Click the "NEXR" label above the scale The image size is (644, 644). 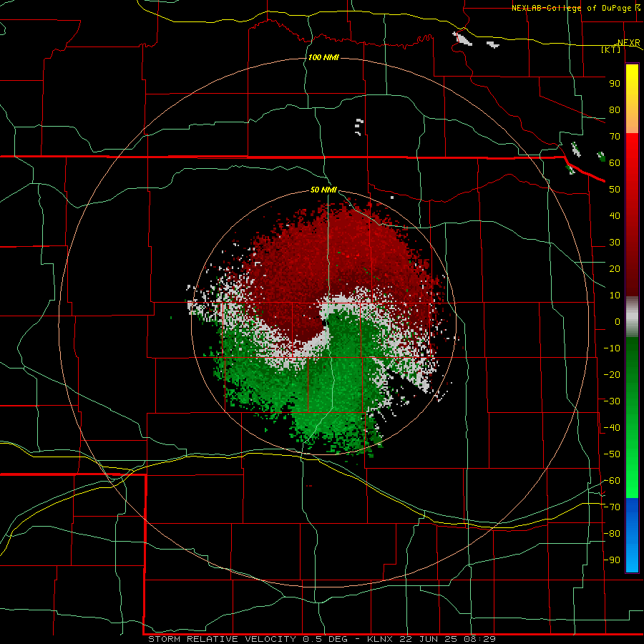click(629, 42)
